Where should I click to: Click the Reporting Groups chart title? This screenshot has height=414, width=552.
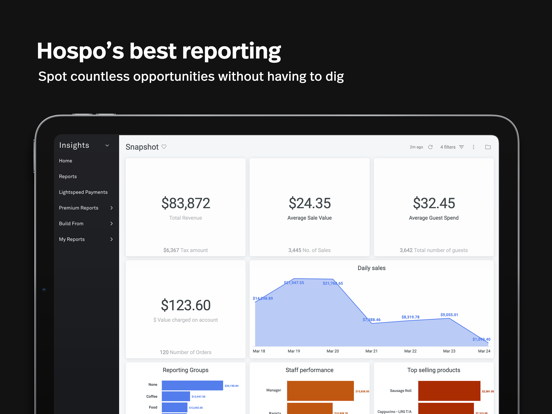[x=186, y=370]
